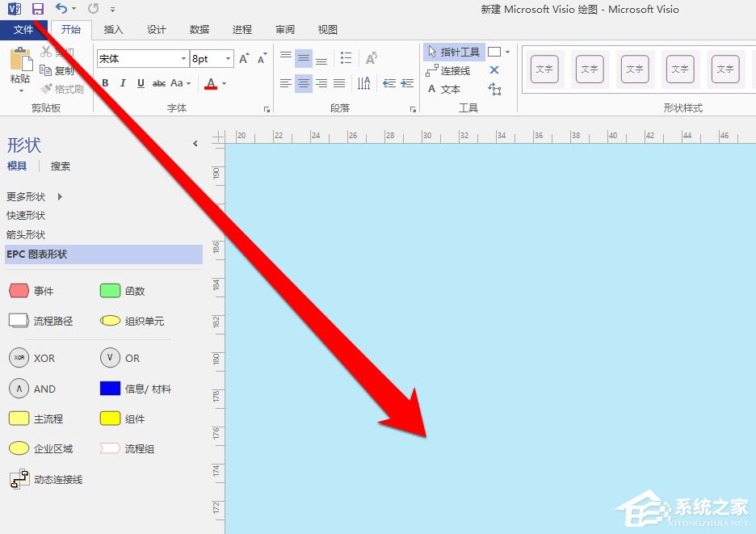Image resolution: width=756 pixels, height=534 pixels.
Task: Switch to the 插入 (Insert) ribbon tab
Action: click(113, 29)
